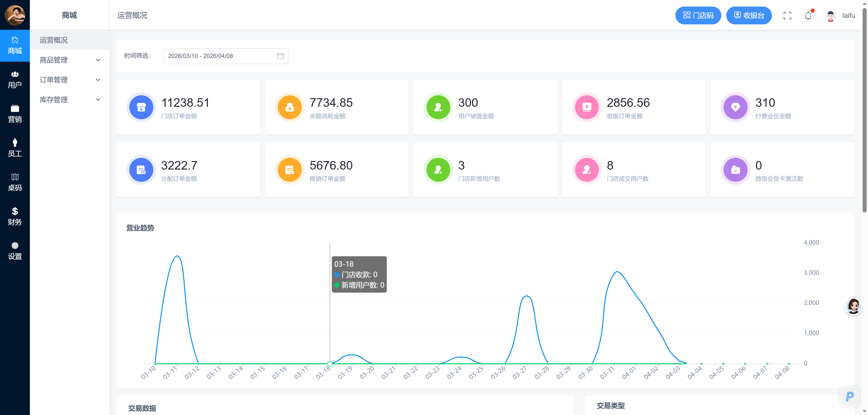Click the calendar icon in date filter
This screenshot has width=868, height=415.
point(280,56)
